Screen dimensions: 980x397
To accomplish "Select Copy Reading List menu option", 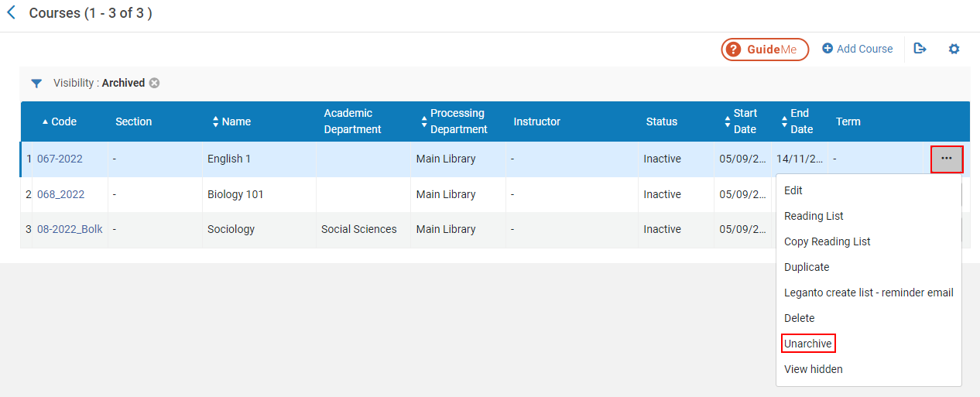I will (x=827, y=241).
